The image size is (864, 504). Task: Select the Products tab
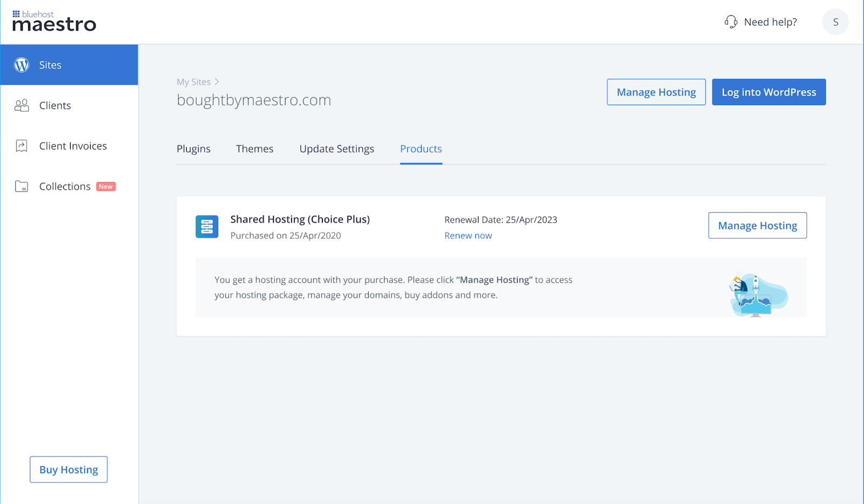[421, 149]
